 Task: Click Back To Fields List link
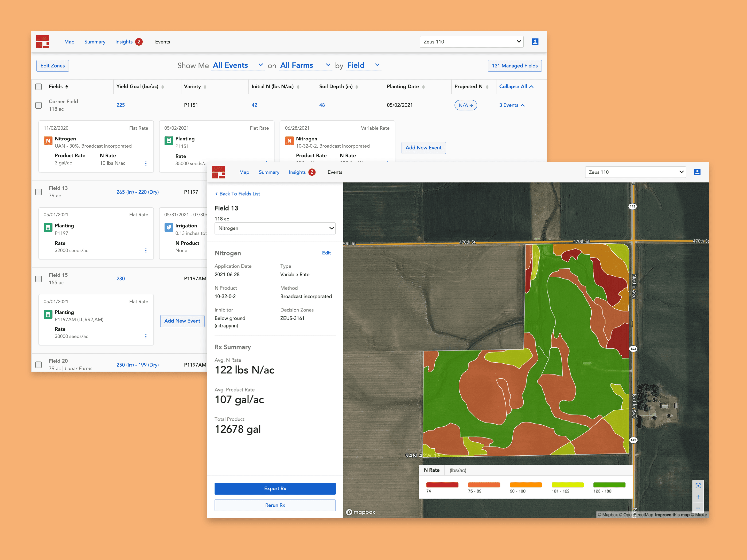pos(237,194)
